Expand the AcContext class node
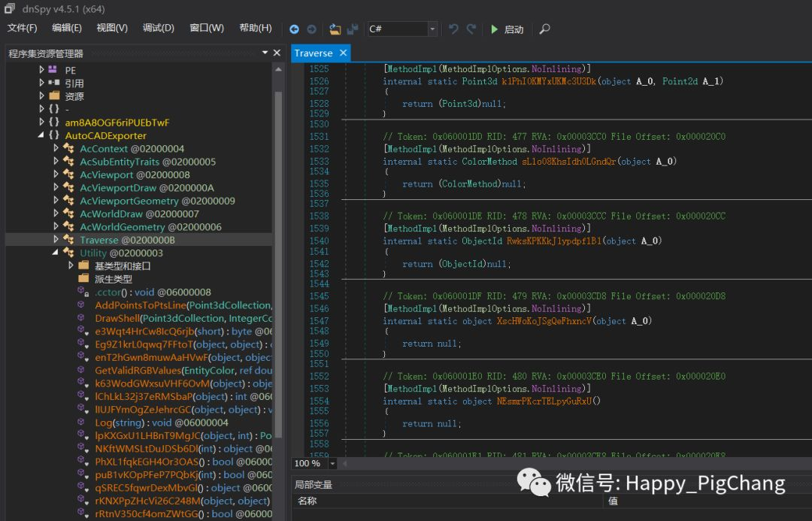The image size is (812, 521). [56, 149]
